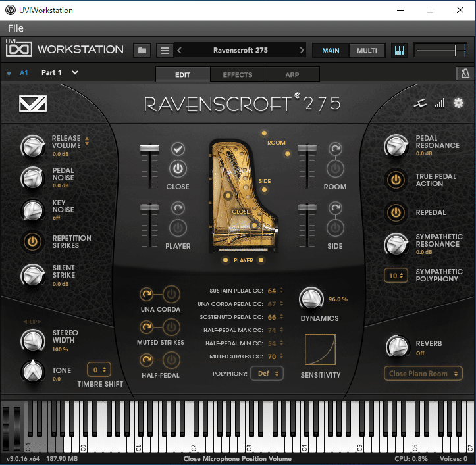Click the grand piano image
476x465 pixels.
pyautogui.click(x=243, y=197)
